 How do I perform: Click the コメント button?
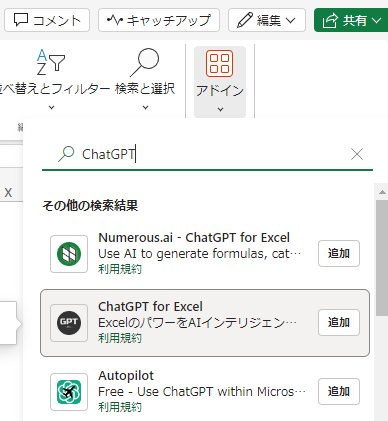(x=47, y=20)
